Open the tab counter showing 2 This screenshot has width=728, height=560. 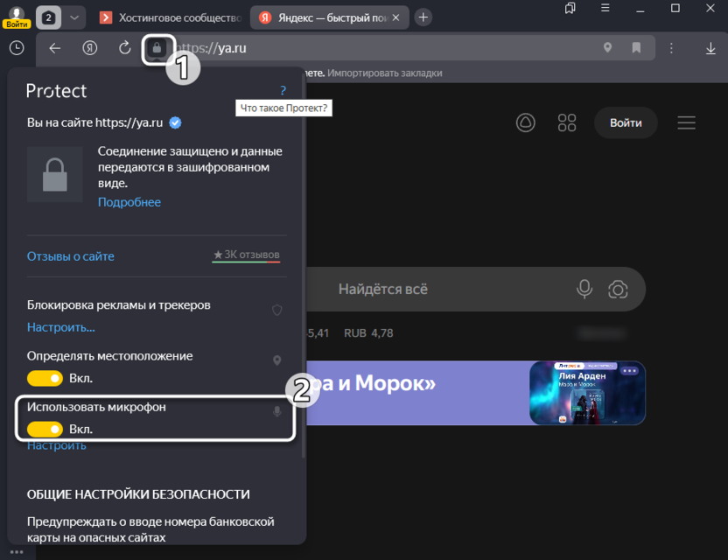point(48,17)
